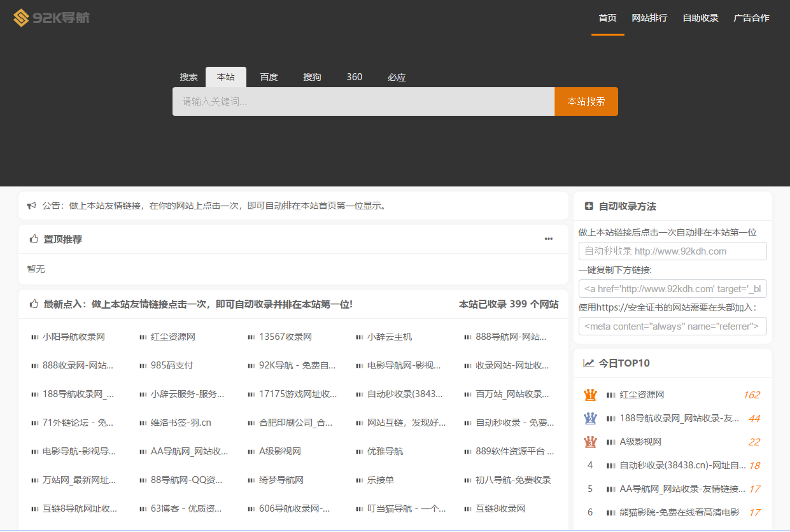Open the 小辞云主机 link
790x532 pixels.
(x=390, y=337)
